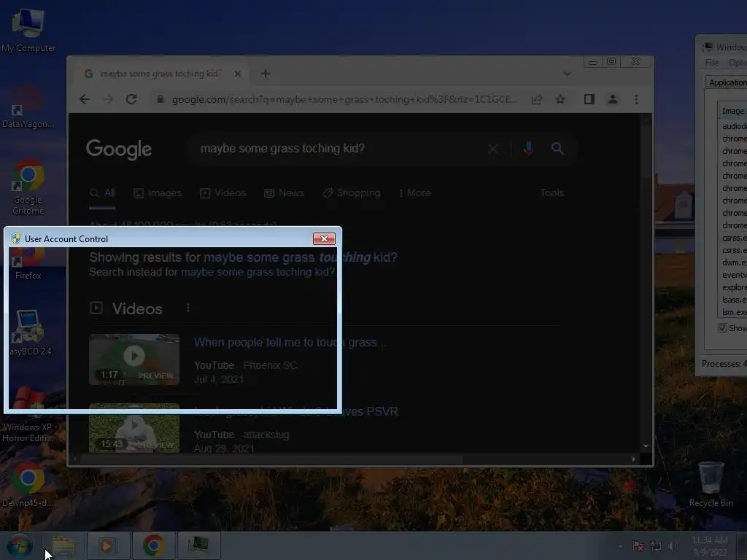Open Windows Media Player from taskbar
This screenshot has height=560, width=747.
coord(108,545)
